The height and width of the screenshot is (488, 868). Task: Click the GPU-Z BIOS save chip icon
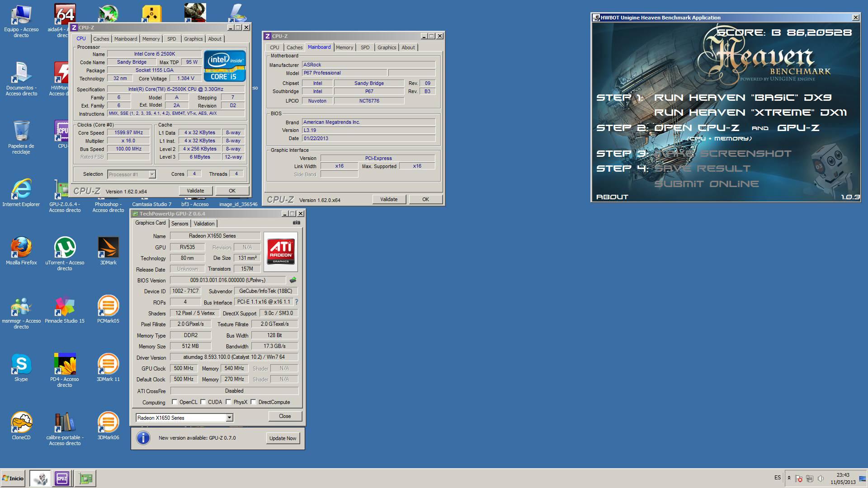click(x=293, y=280)
